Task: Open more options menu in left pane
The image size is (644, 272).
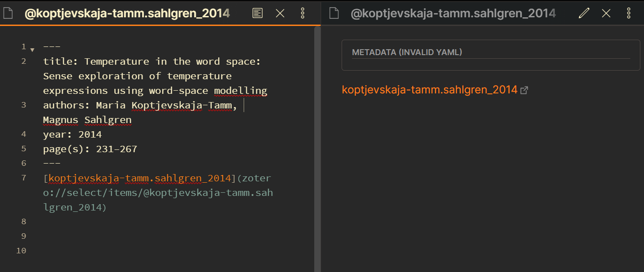Action: (x=302, y=13)
